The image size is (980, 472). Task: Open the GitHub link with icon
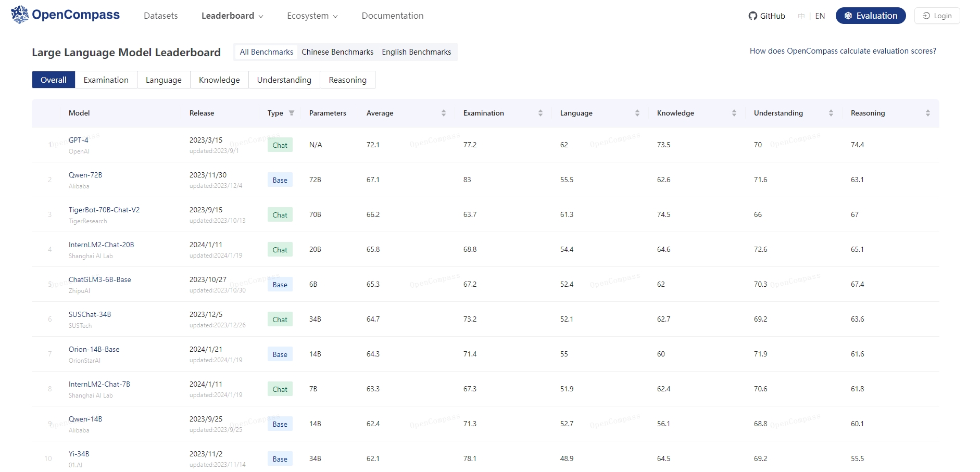[767, 16]
